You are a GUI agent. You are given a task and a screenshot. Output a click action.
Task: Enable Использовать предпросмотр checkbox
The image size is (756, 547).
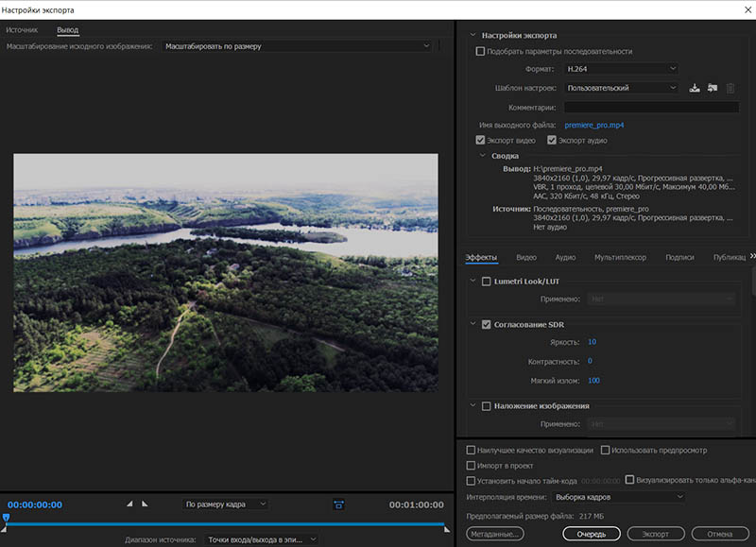pos(605,450)
